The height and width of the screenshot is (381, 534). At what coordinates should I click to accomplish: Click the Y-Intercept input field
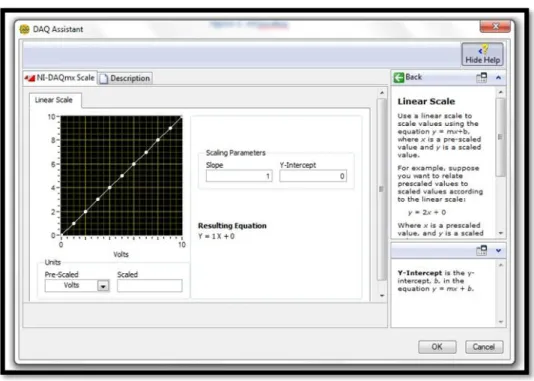[x=313, y=176]
